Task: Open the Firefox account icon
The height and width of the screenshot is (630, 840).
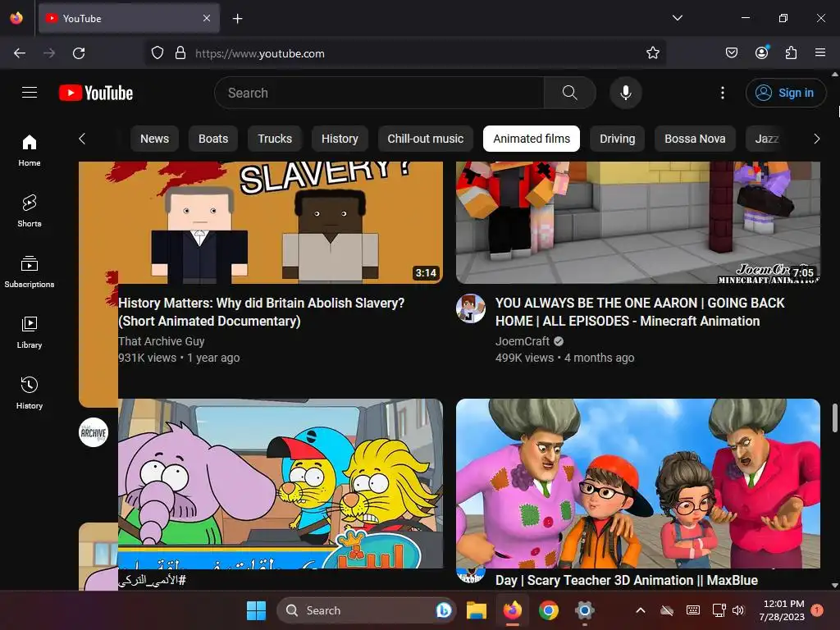Action: tap(762, 52)
